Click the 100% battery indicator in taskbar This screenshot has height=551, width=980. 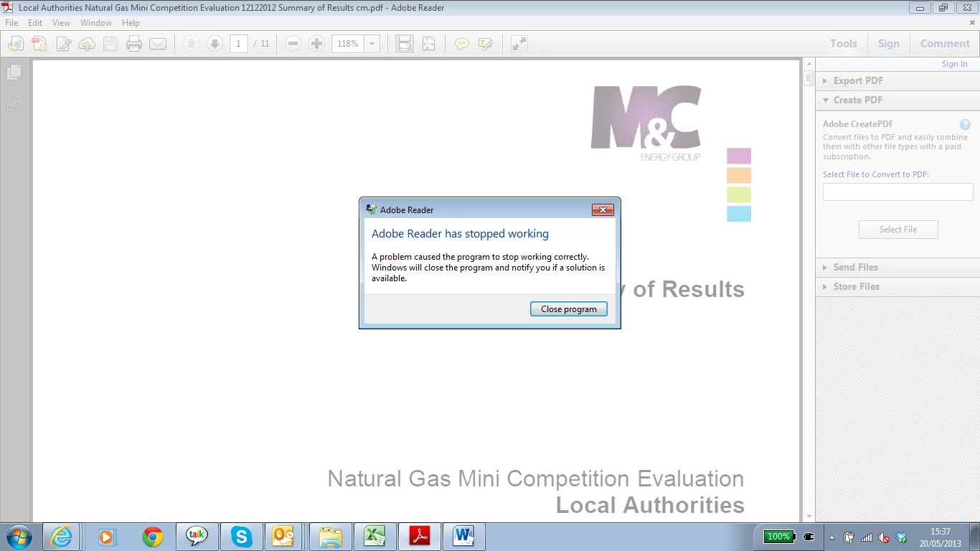pos(780,537)
